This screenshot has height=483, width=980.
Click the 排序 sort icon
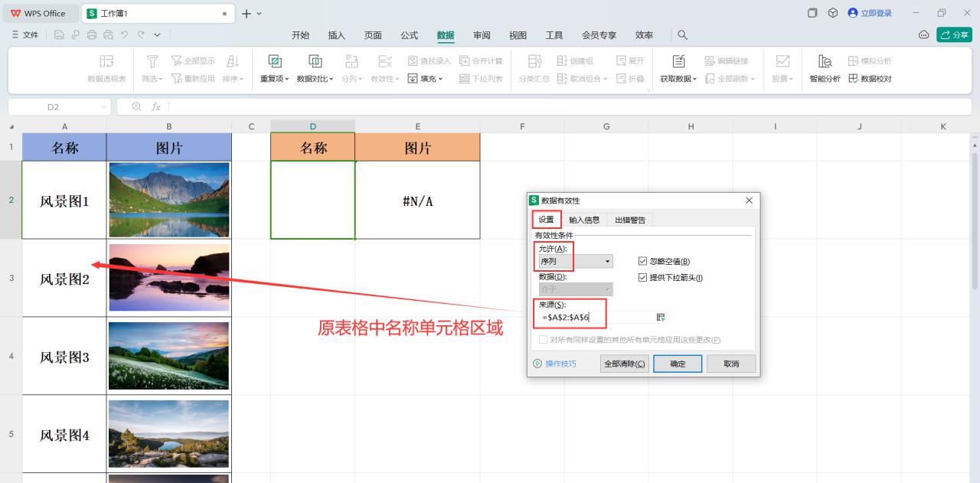[234, 61]
